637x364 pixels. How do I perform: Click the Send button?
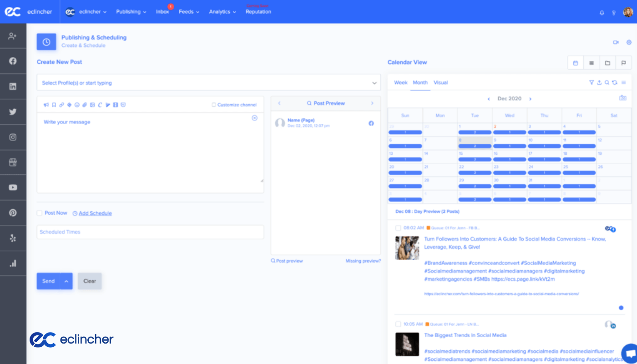click(x=49, y=281)
